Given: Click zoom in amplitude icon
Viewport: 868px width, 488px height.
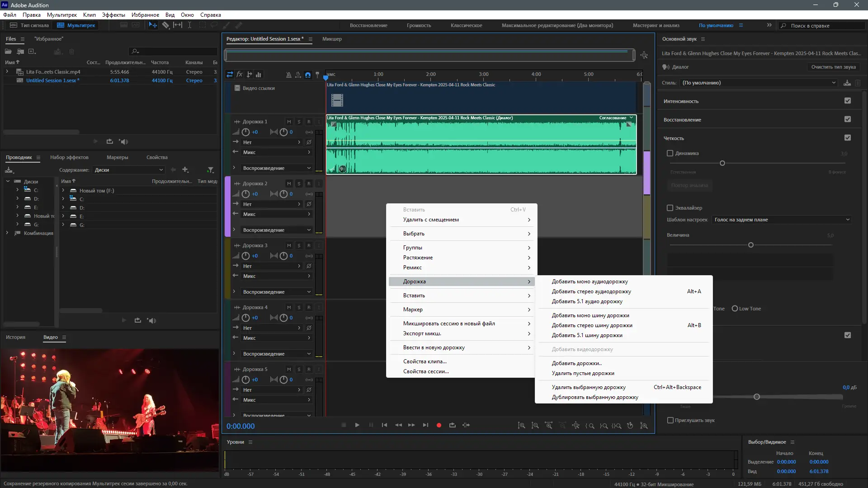Looking at the screenshot, I should (x=522, y=426).
